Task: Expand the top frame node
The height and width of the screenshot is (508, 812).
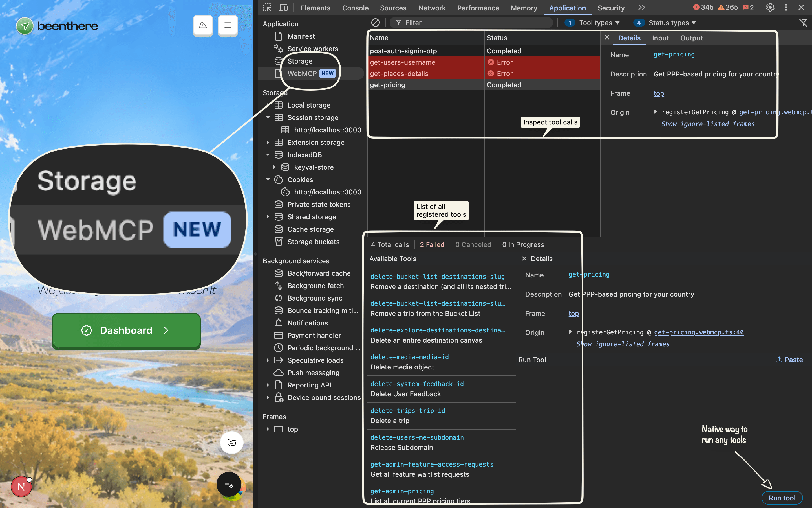Action: coord(268,429)
